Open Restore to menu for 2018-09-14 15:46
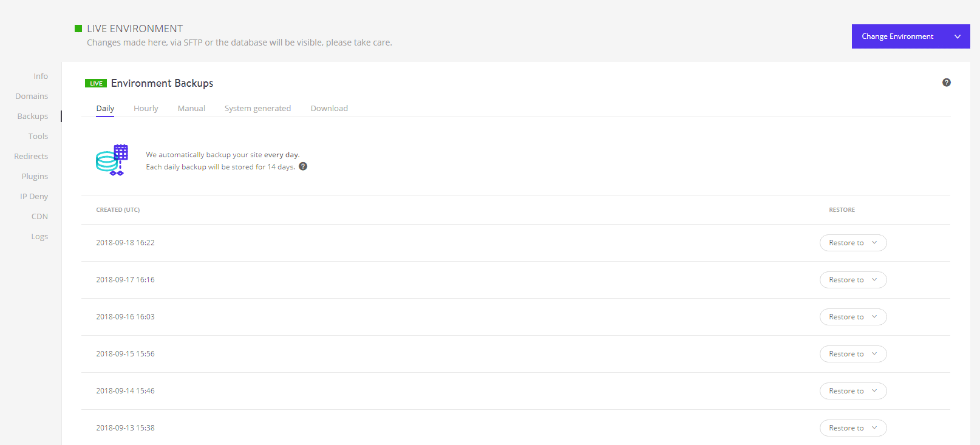The width and height of the screenshot is (980, 445). point(853,391)
